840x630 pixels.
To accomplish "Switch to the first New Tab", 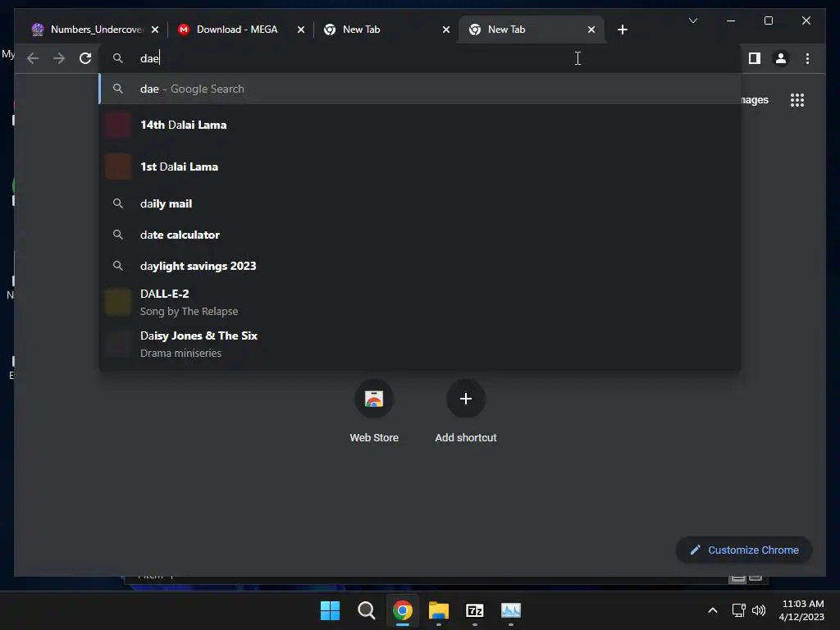I will [x=386, y=30].
